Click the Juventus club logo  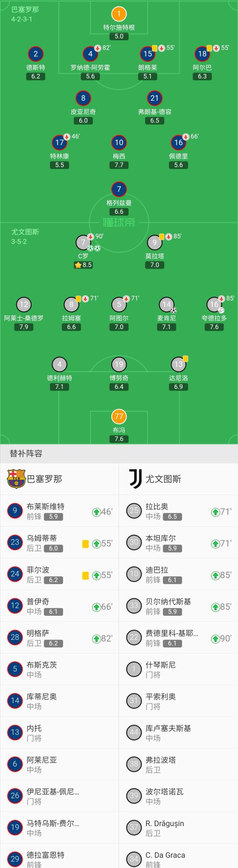pos(135,479)
